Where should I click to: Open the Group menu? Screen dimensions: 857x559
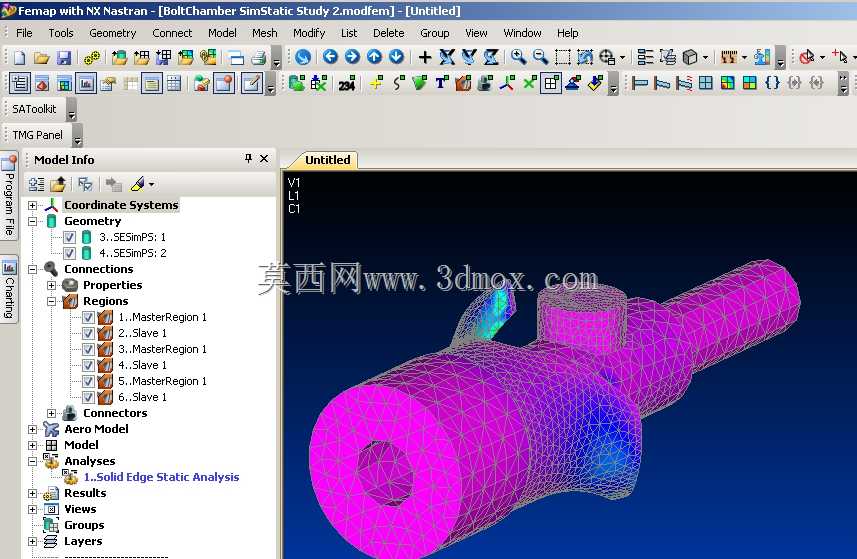pyautogui.click(x=435, y=33)
